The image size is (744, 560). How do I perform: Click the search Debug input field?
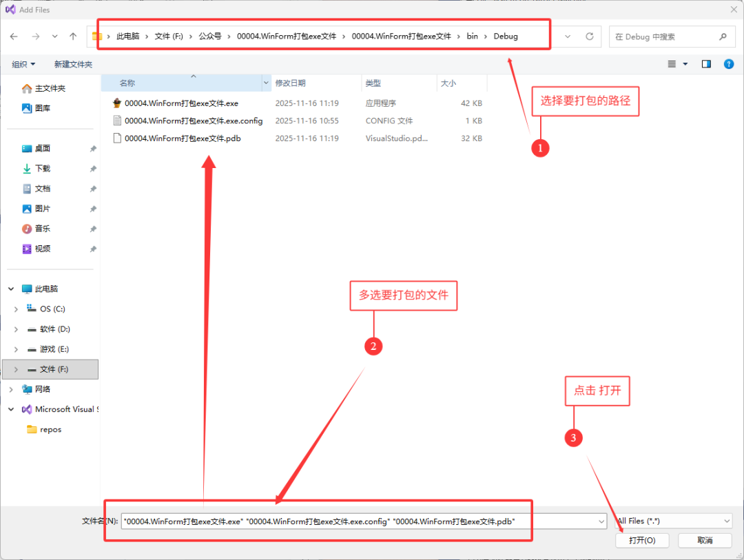coord(664,37)
